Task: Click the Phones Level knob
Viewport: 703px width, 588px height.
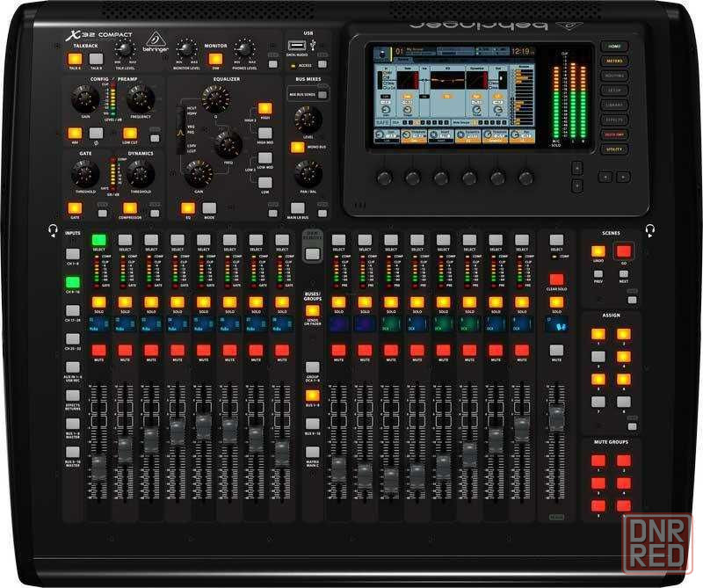Action: click(244, 49)
